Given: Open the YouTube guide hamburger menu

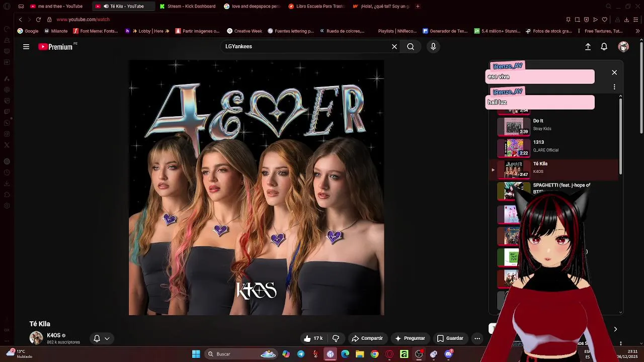Looking at the screenshot, I should tap(26, 47).
